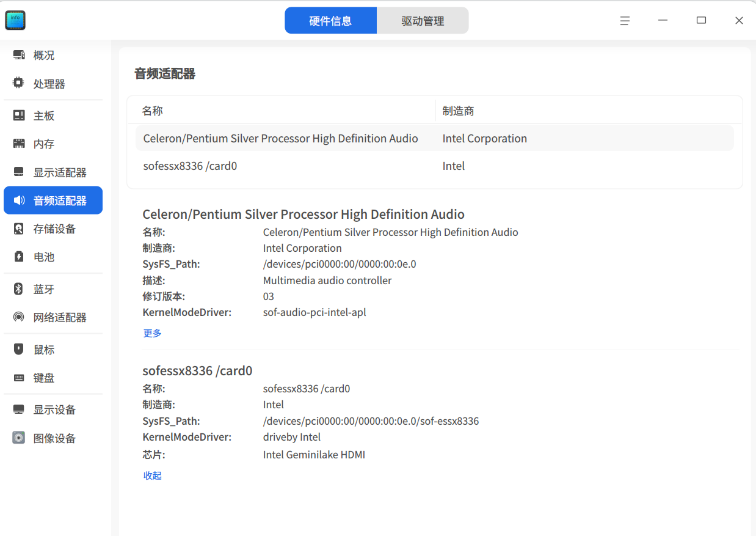Click the Intel Geminilake HDMI chip value

click(x=314, y=455)
